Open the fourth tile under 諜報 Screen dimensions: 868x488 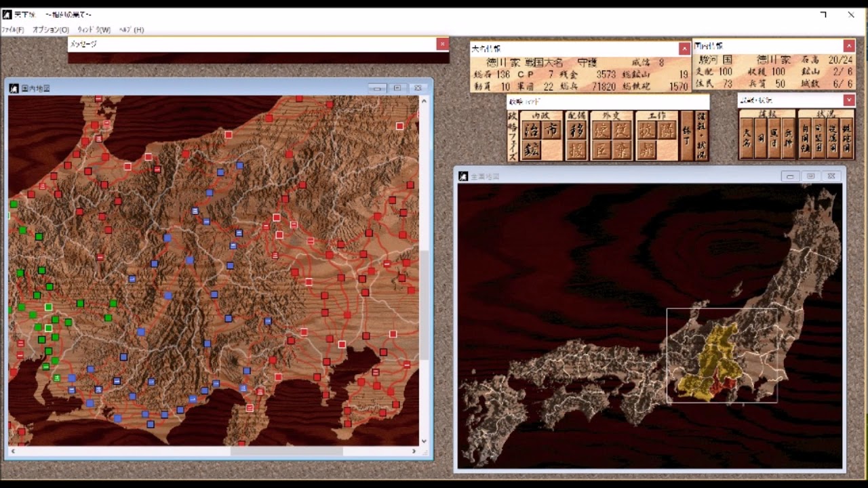(x=788, y=139)
